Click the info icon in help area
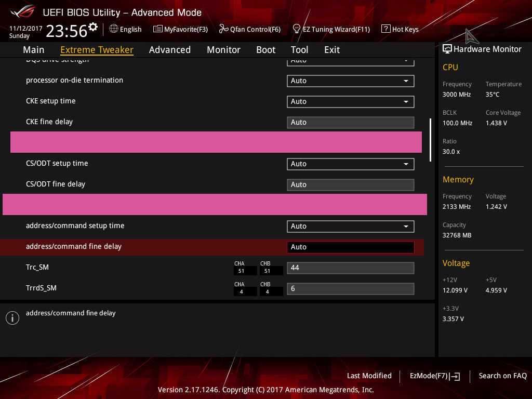 [x=12, y=318]
